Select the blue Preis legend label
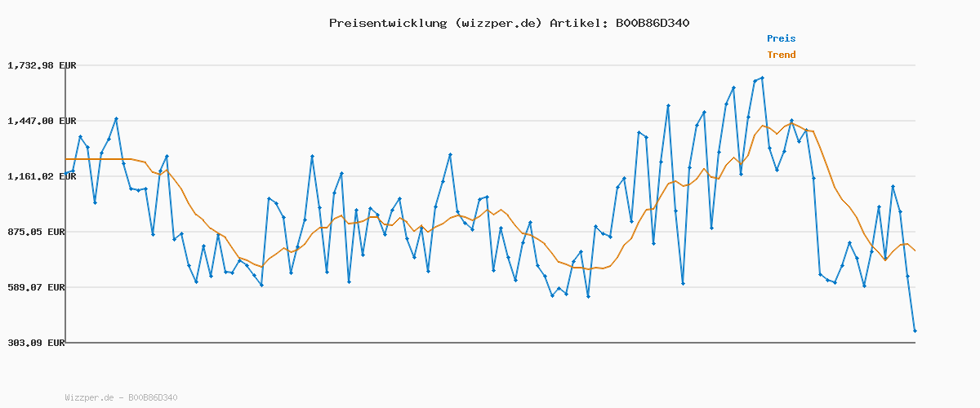 (x=781, y=38)
